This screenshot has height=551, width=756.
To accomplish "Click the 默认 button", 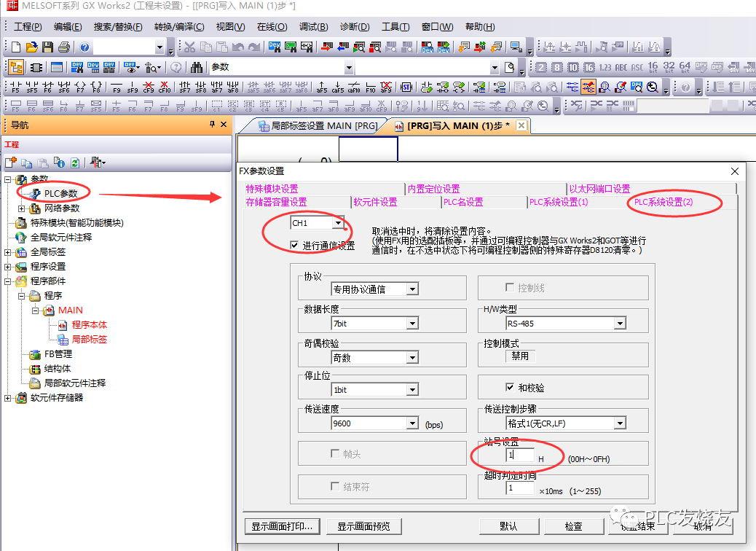I will tap(508, 526).
